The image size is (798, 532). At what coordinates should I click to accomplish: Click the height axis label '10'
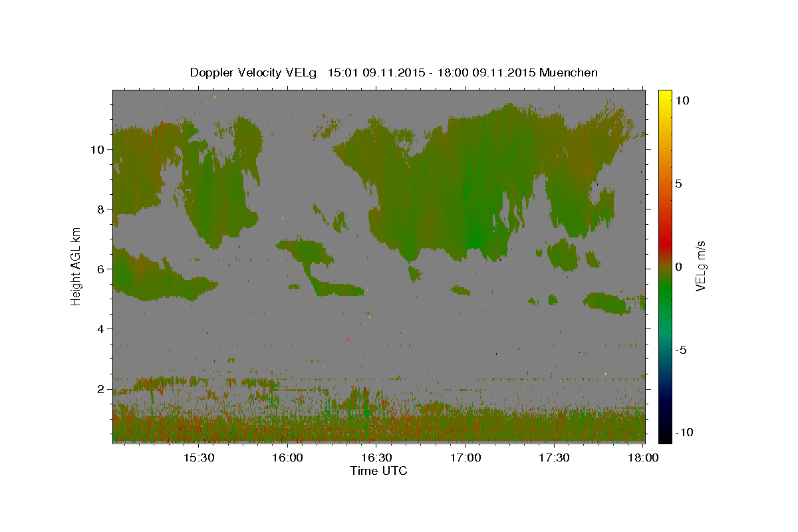coord(98,149)
